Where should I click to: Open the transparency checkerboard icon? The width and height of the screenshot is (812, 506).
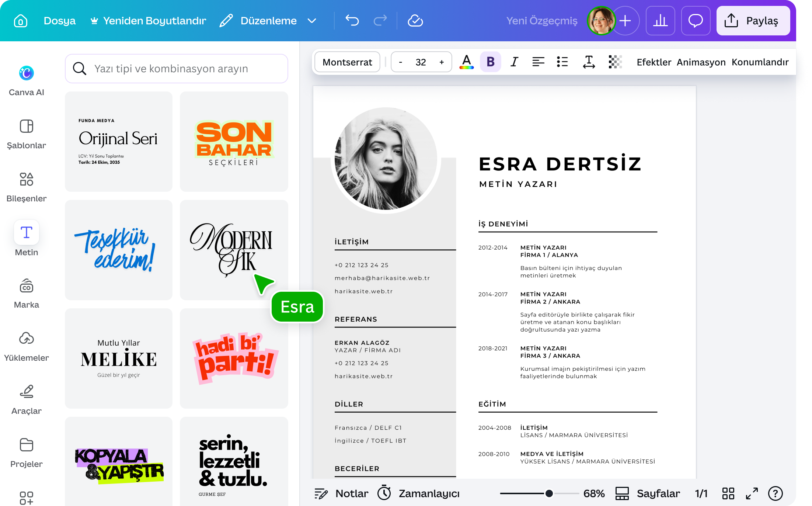pos(615,62)
